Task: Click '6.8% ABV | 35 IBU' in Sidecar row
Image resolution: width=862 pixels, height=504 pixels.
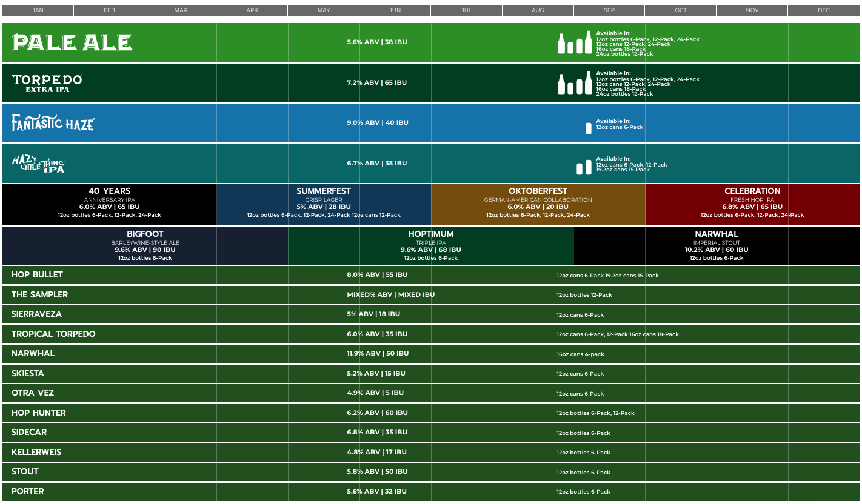Action: pyautogui.click(x=377, y=432)
